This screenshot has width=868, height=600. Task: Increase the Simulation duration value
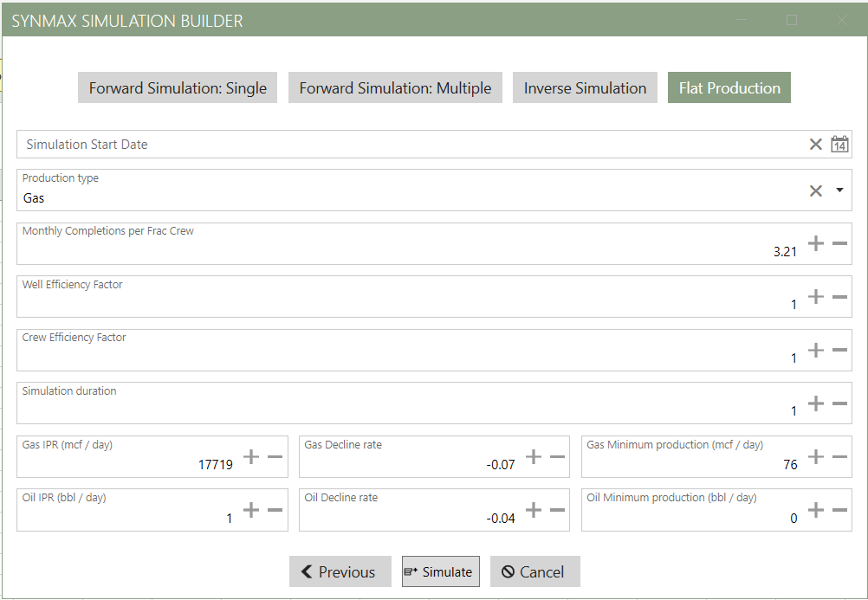tap(815, 403)
